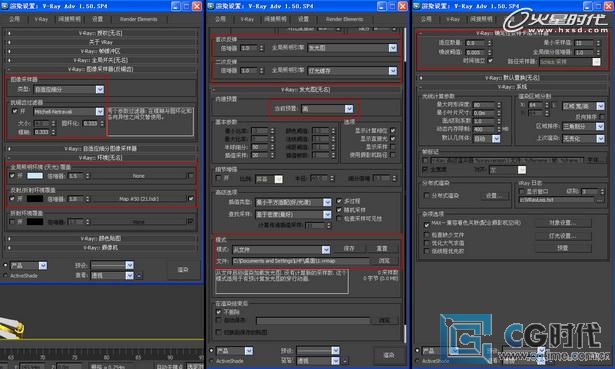Viewport: 615px width, 369px height.
Task: Collapse the V-Ray:: 图像采样器(反锯齿) rollout
Action: click(100, 69)
